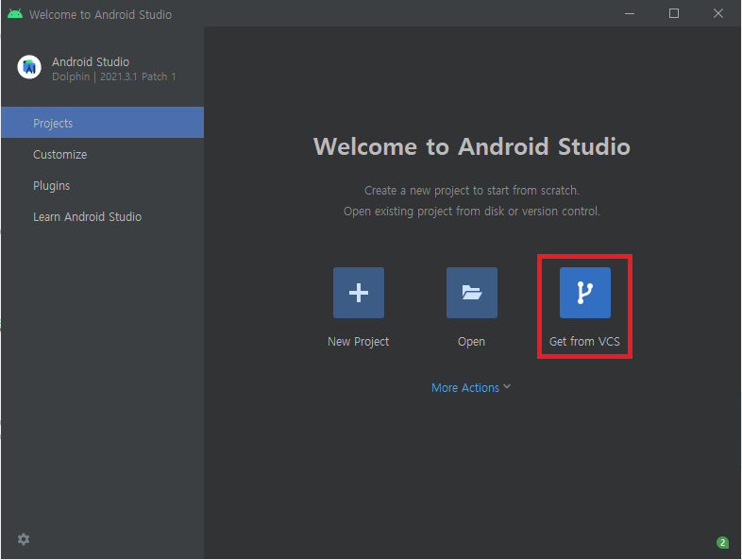Click the Open folder icon
Screen dimensions: 742x560
tap(471, 293)
